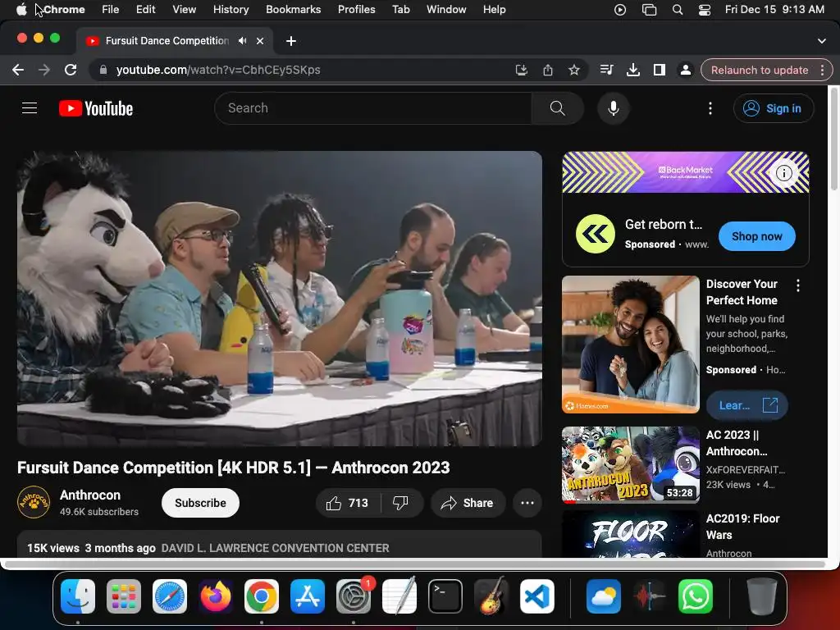Screen dimensions: 840x630
Task: Like the video with thumbs up
Action: click(348, 503)
